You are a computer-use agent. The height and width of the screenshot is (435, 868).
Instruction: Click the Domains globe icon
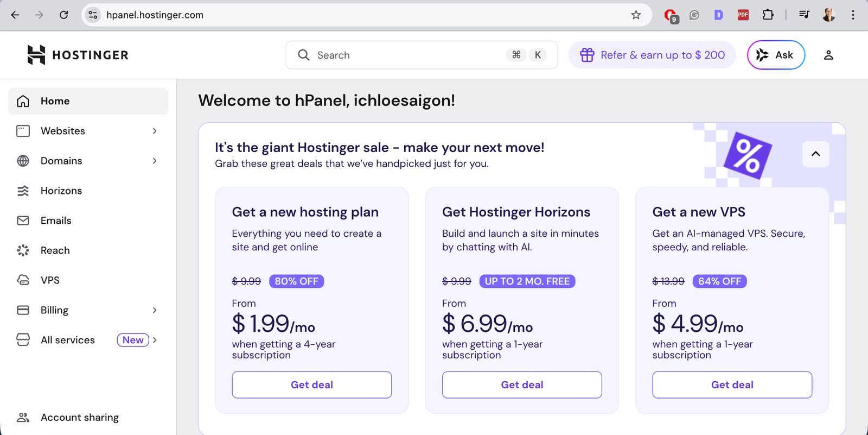[x=23, y=161]
